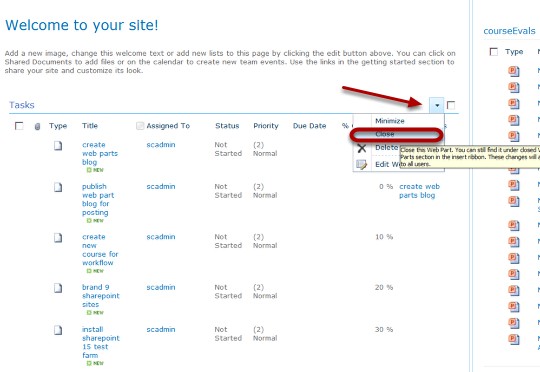Image resolution: width=540 pixels, height=372 pixels.
Task: Open the 'publish web part blog for posting' task
Action: point(97,199)
